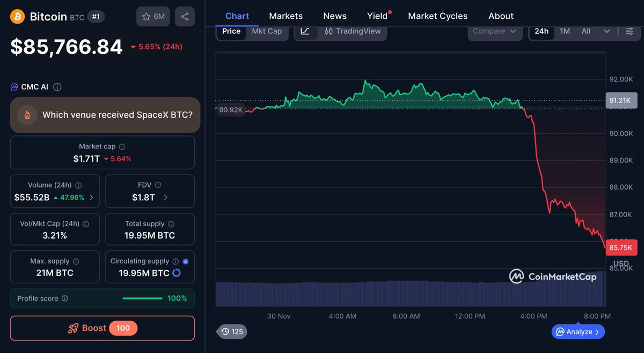Switch to the Markets tab
Screen dimensions: 644x353
pyautogui.click(x=286, y=16)
